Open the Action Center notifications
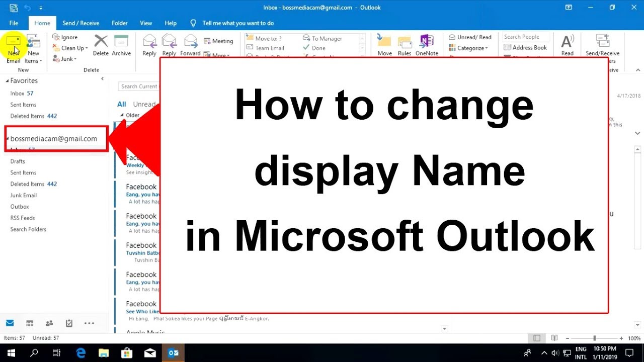The width and height of the screenshot is (644, 362). click(629, 352)
